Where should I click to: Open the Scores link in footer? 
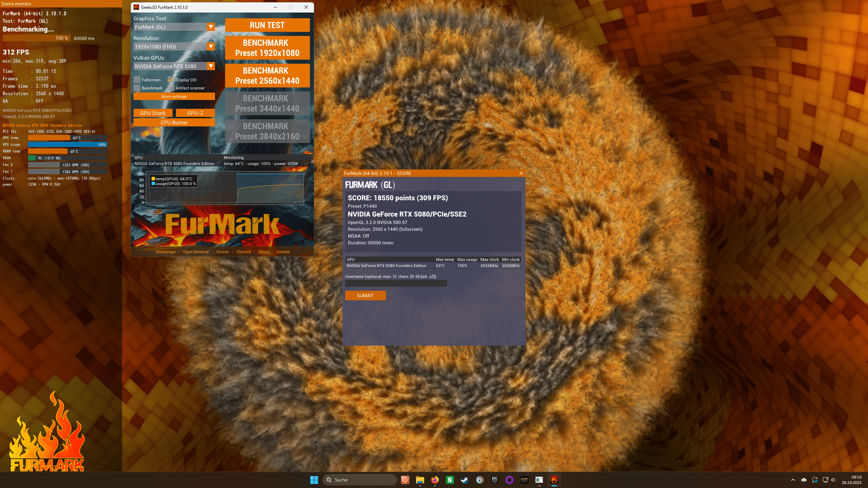click(222, 252)
